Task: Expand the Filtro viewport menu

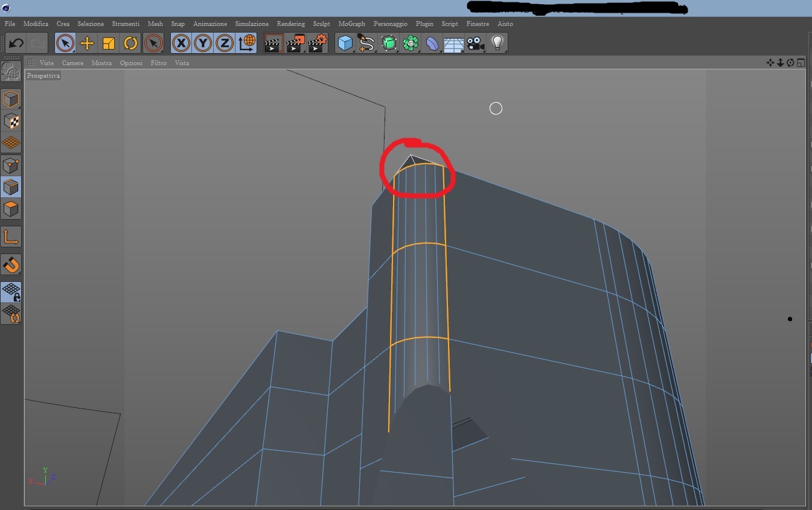Action: 158,63
